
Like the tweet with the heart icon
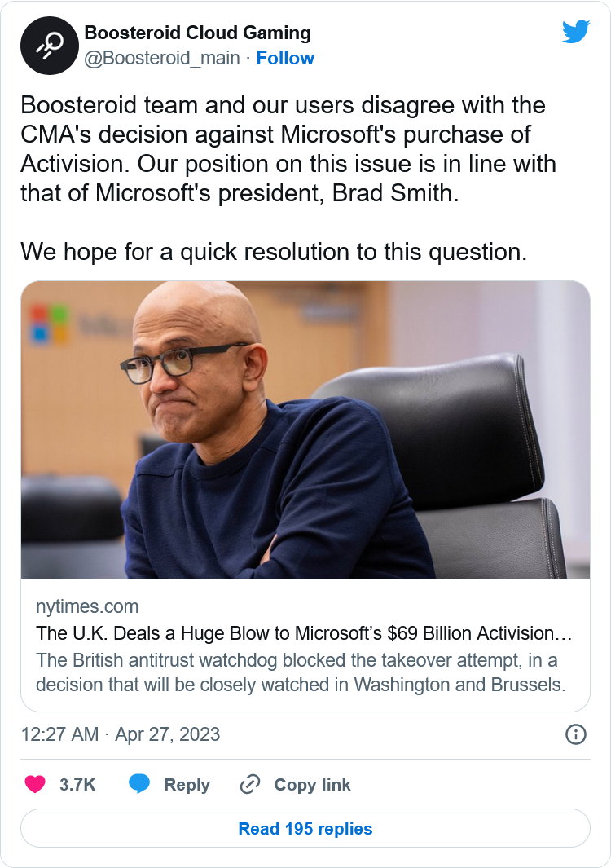click(x=35, y=784)
